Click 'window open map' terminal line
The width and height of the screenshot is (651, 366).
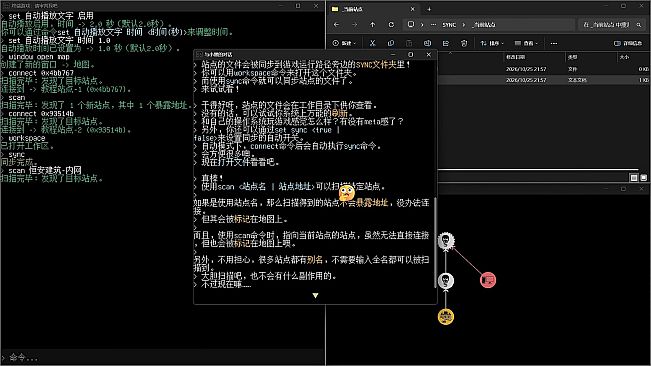(x=39, y=57)
